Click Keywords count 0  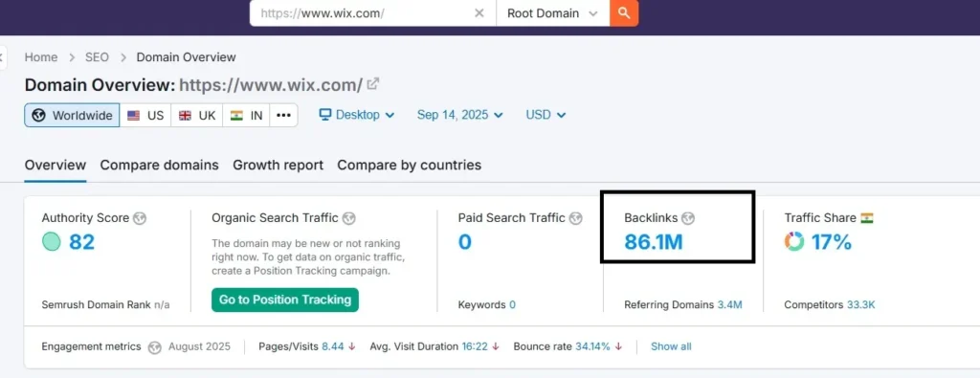click(x=513, y=305)
